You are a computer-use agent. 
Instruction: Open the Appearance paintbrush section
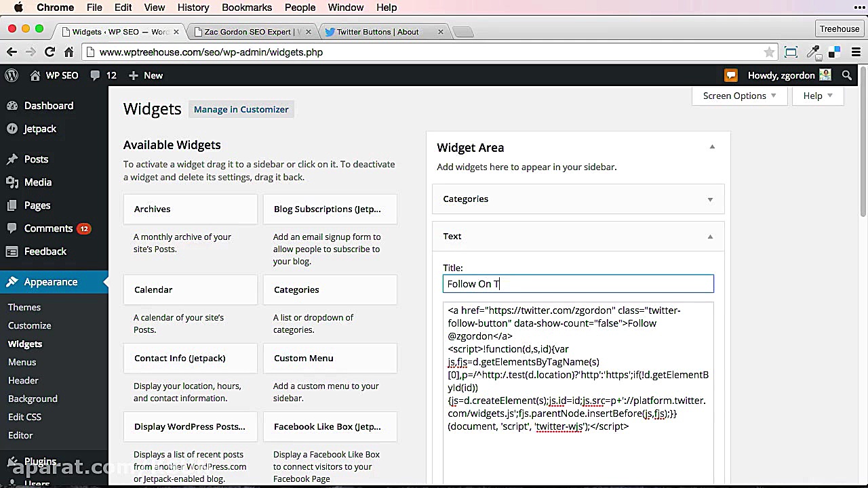click(x=14, y=281)
